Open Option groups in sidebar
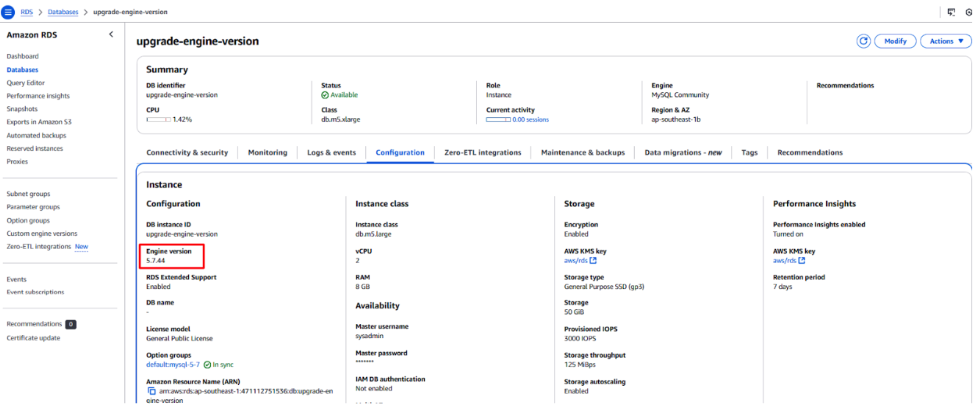The width and height of the screenshot is (980, 406). click(28, 220)
